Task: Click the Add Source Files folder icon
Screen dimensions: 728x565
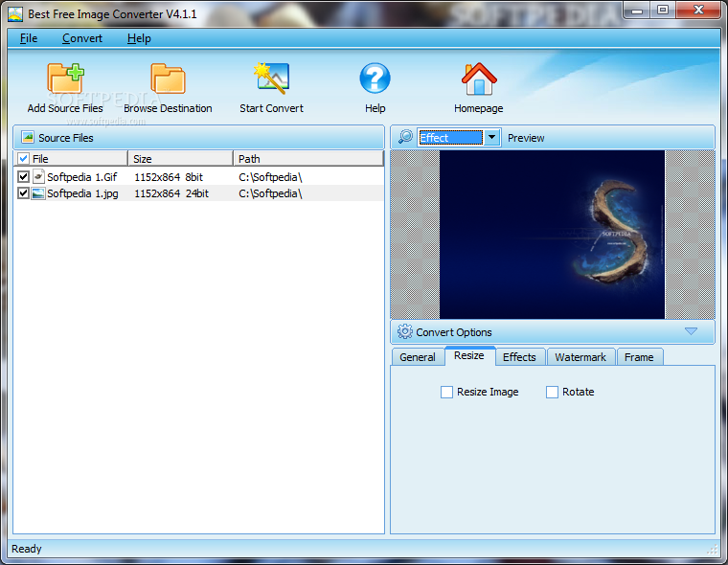Action: 65,79
